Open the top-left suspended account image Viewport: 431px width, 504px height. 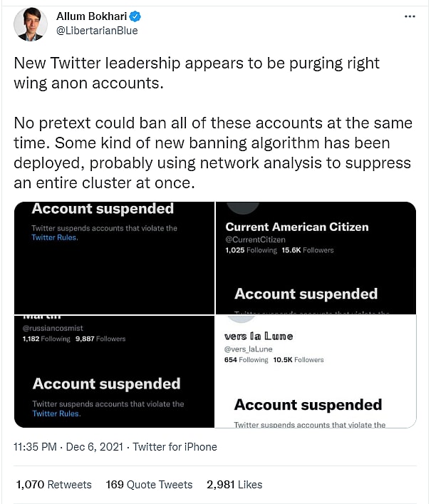[x=114, y=258]
